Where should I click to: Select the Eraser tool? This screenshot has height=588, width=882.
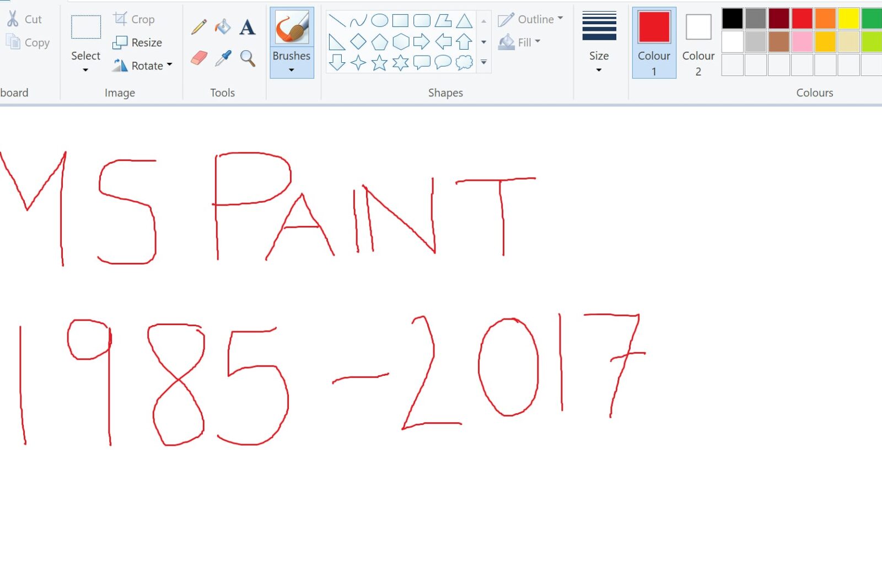[199, 58]
